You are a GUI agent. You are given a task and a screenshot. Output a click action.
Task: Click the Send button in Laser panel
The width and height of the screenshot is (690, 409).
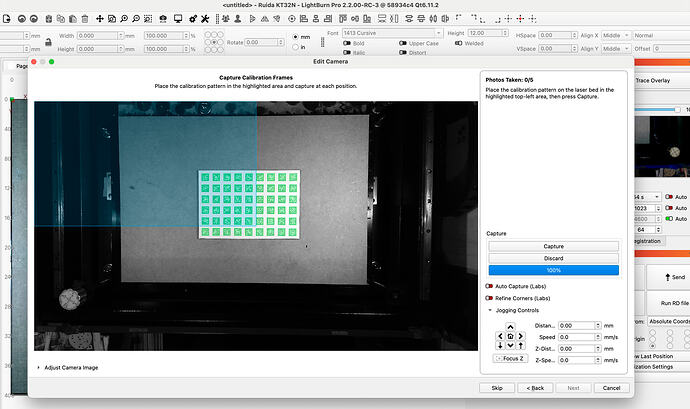coord(675,277)
